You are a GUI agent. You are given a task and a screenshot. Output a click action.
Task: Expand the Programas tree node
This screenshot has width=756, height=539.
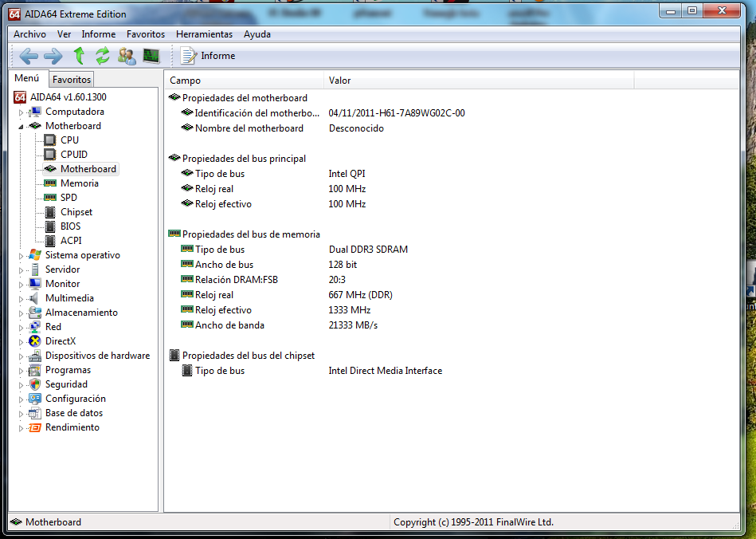[21, 371]
